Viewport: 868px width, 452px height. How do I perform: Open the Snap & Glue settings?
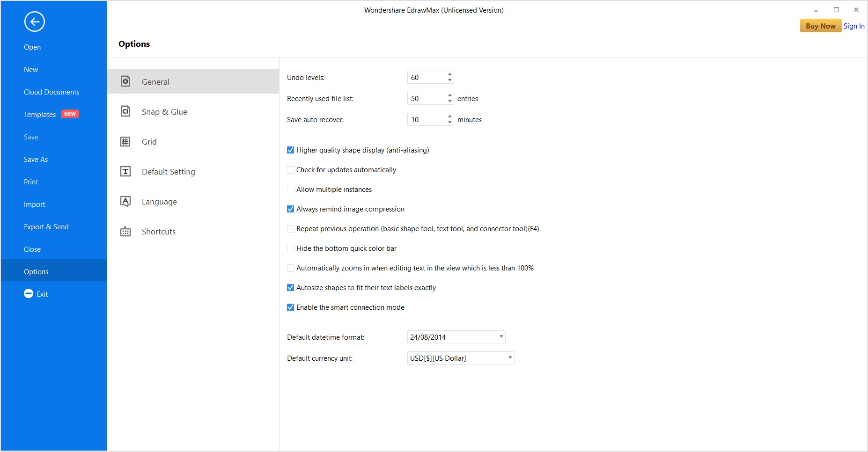click(x=164, y=111)
